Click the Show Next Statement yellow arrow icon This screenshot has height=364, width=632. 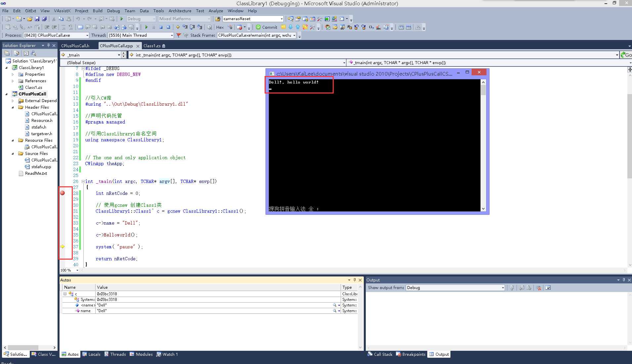tap(178, 27)
